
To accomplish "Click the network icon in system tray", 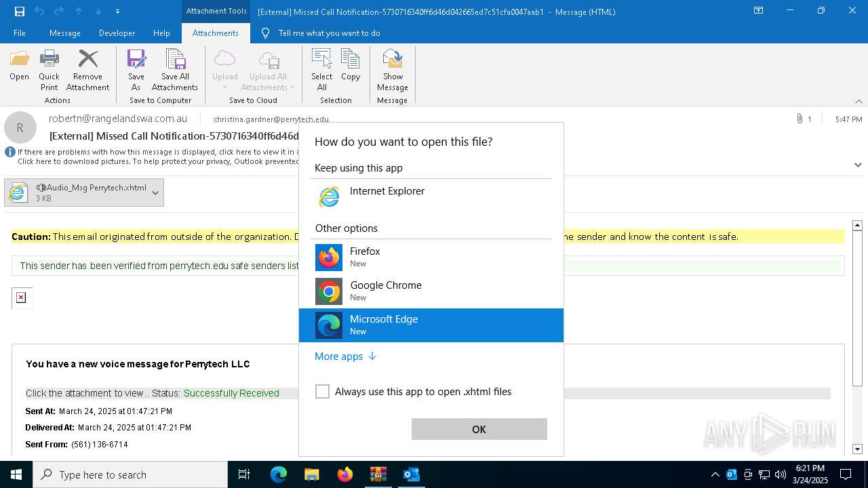I will [764, 474].
